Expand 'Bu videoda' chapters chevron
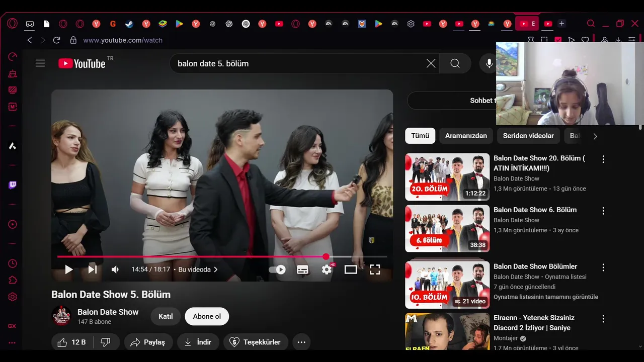The width and height of the screenshot is (644, 362). (x=216, y=269)
